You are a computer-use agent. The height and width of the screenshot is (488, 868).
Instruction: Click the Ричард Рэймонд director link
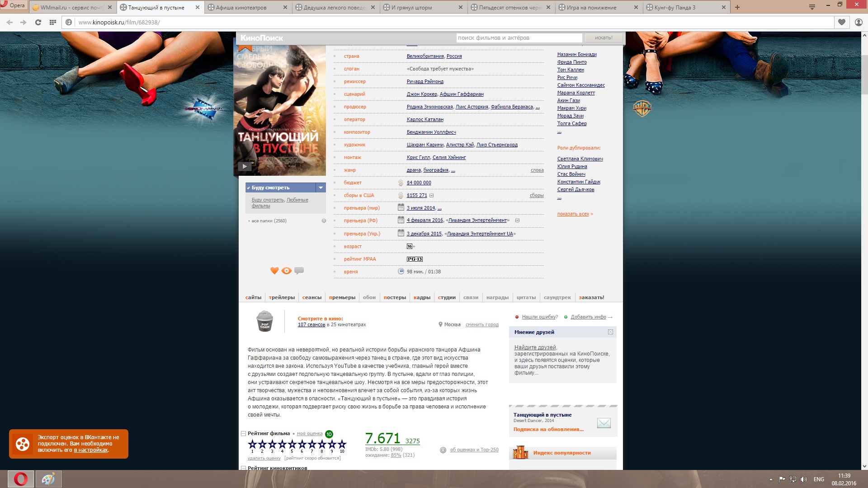pyautogui.click(x=425, y=81)
